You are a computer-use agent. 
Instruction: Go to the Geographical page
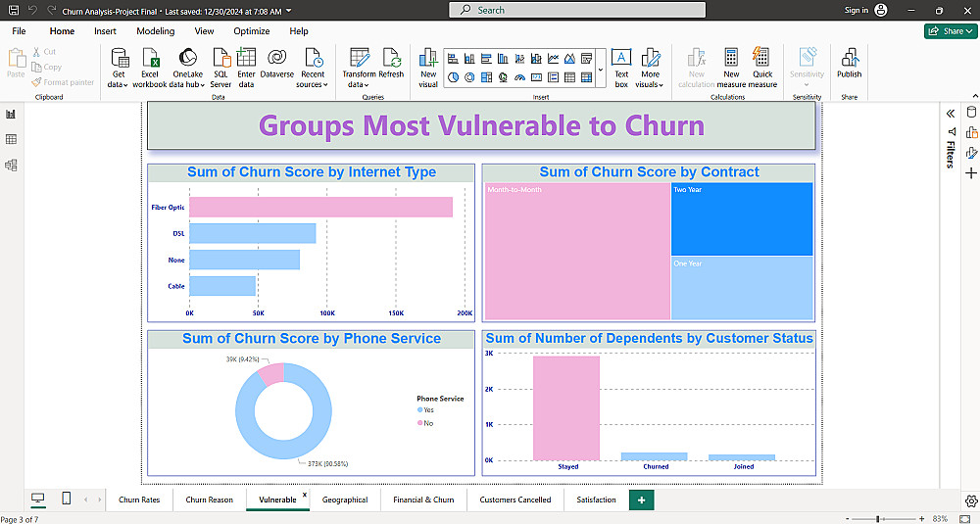[x=345, y=500]
